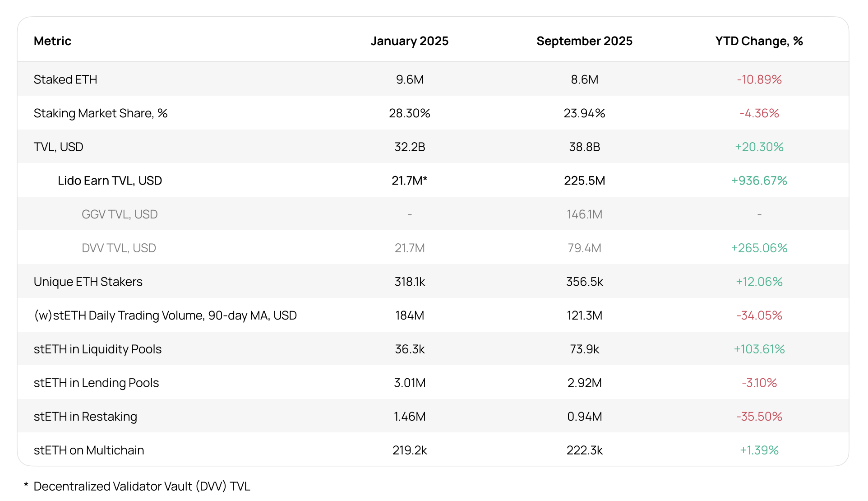Click the YTD Change, % column header
This screenshot has width=868, height=501.
pyautogui.click(x=759, y=41)
